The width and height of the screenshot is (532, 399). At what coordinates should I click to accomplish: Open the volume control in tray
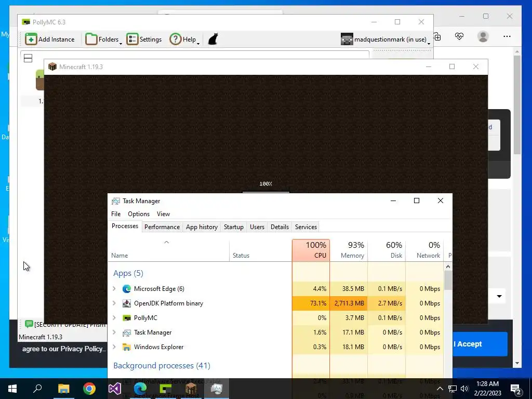(x=464, y=389)
